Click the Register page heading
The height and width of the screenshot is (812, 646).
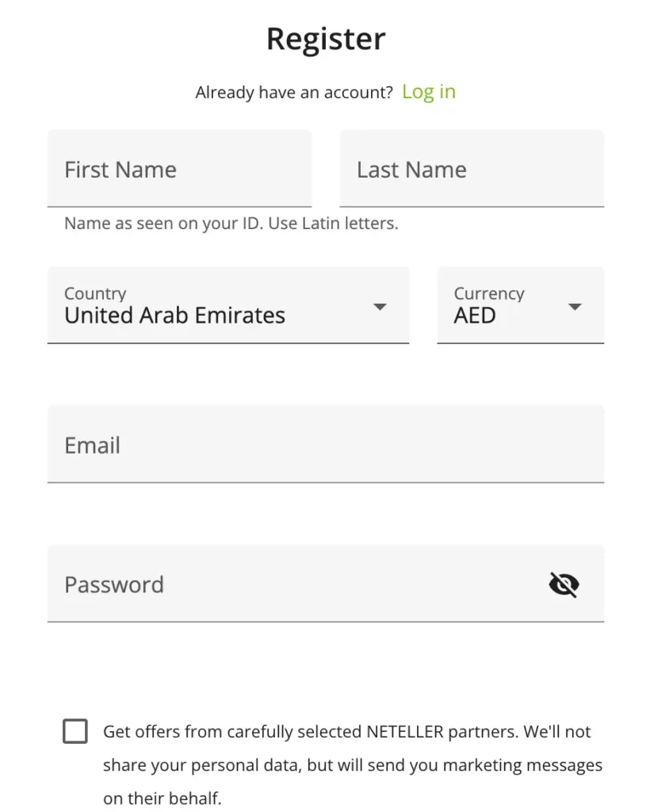(326, 39)
